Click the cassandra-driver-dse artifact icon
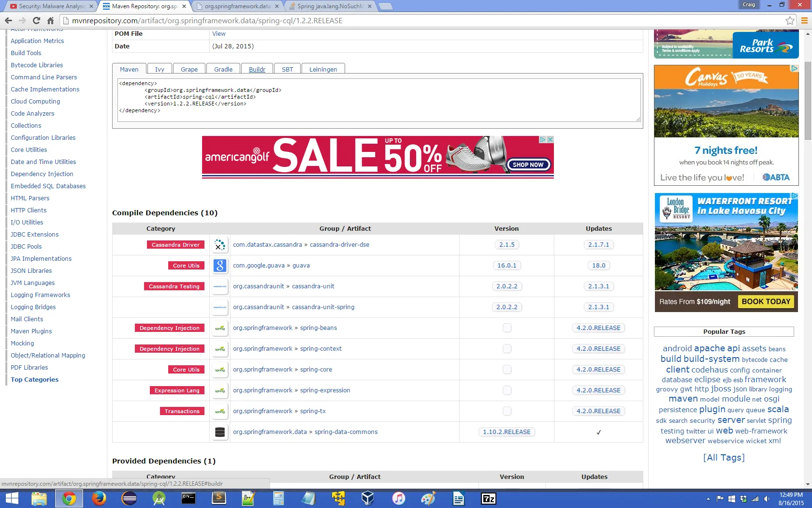Viewport: 812px width, 508px height. pyautogui.click(x=220, y=245)
